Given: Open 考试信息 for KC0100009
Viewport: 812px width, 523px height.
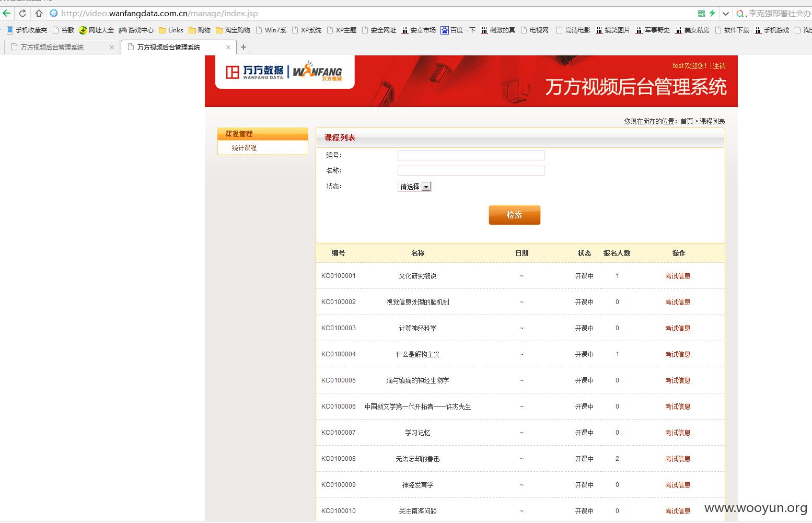Looking at the screenshot, I should pos(678,485).
